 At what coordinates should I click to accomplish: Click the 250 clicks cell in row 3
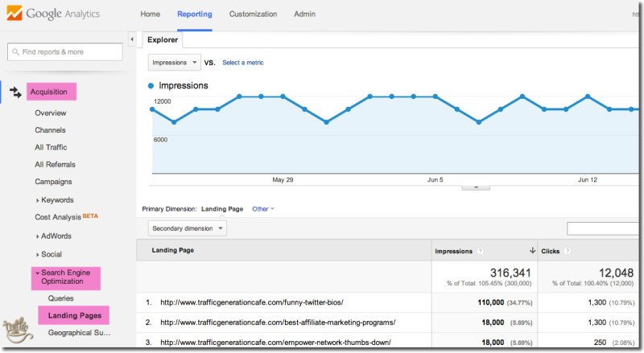click(x=600, y=343)
